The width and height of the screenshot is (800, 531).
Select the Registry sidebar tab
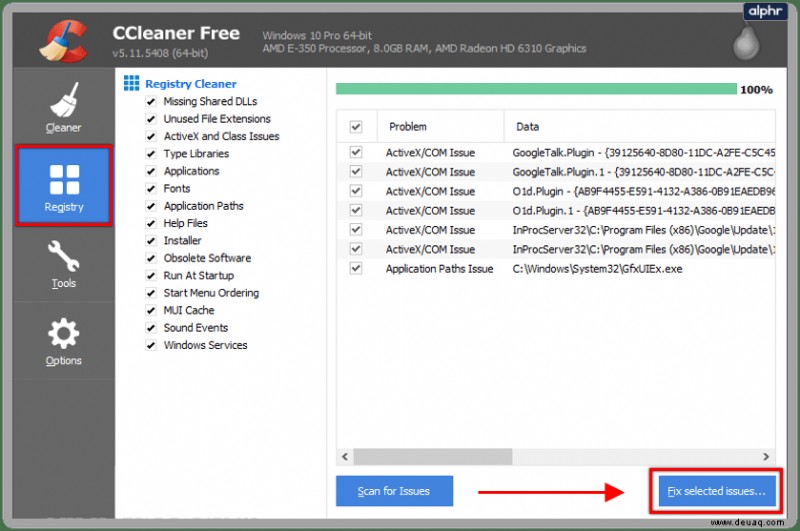63,186
